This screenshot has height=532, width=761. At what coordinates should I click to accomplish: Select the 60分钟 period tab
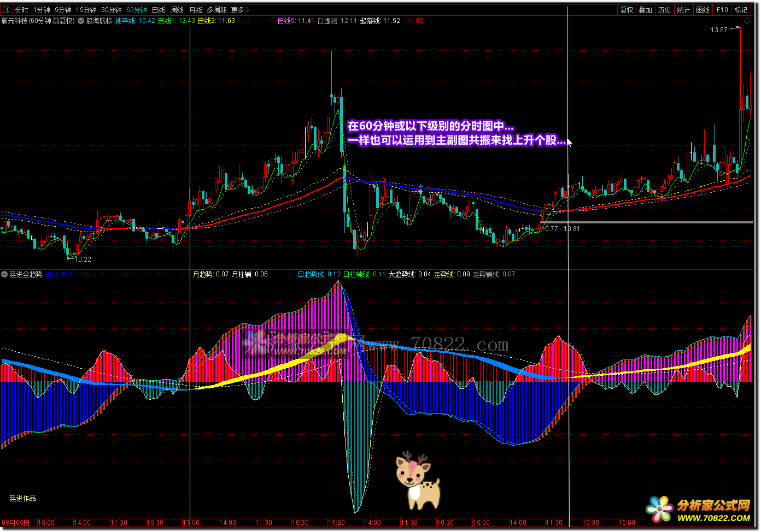pyautogui.click(x=137, y=10)
